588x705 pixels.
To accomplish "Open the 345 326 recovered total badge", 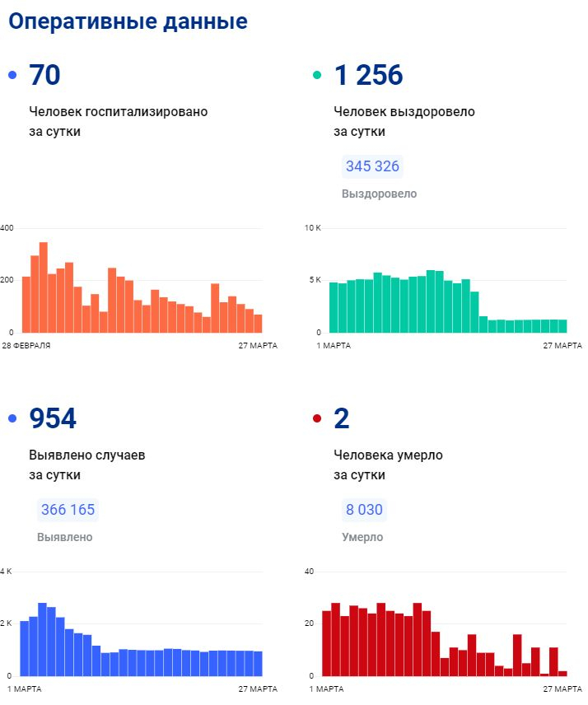I will coord(372,166).
